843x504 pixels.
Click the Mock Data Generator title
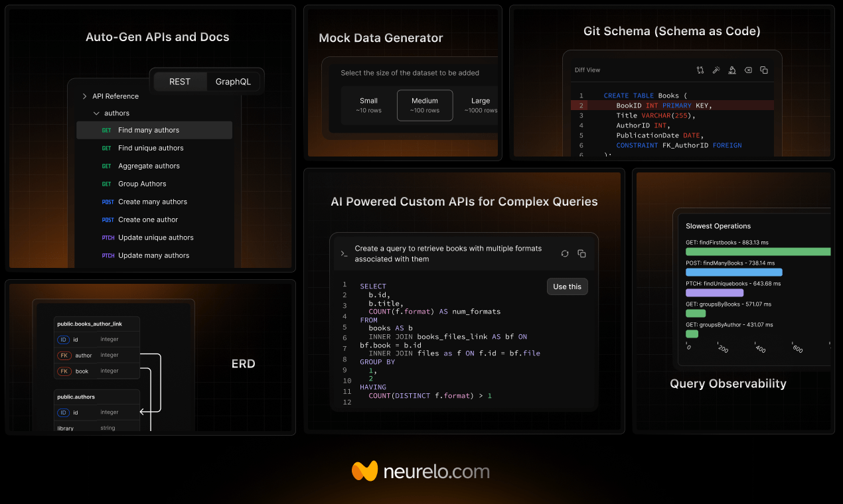point(381,38)
